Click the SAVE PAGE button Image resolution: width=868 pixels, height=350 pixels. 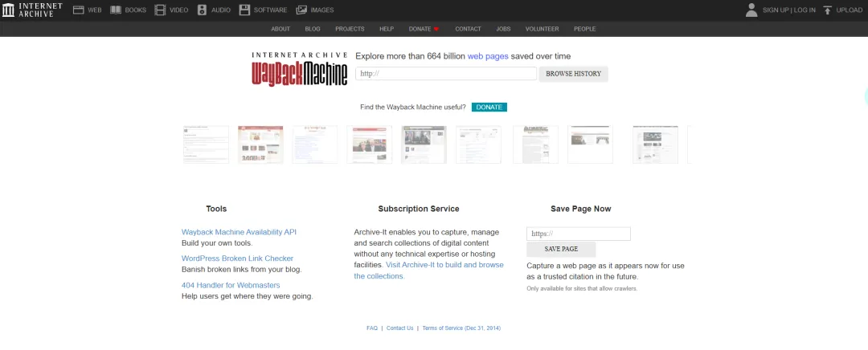click(x=561, y=250)
